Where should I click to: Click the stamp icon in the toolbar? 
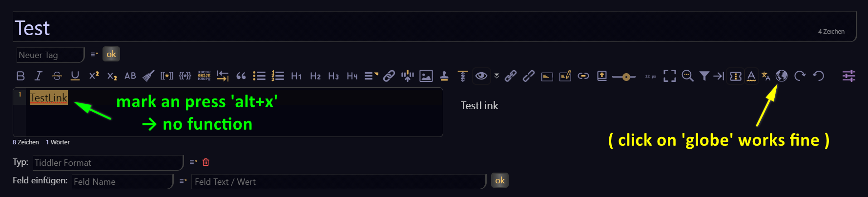444,76
